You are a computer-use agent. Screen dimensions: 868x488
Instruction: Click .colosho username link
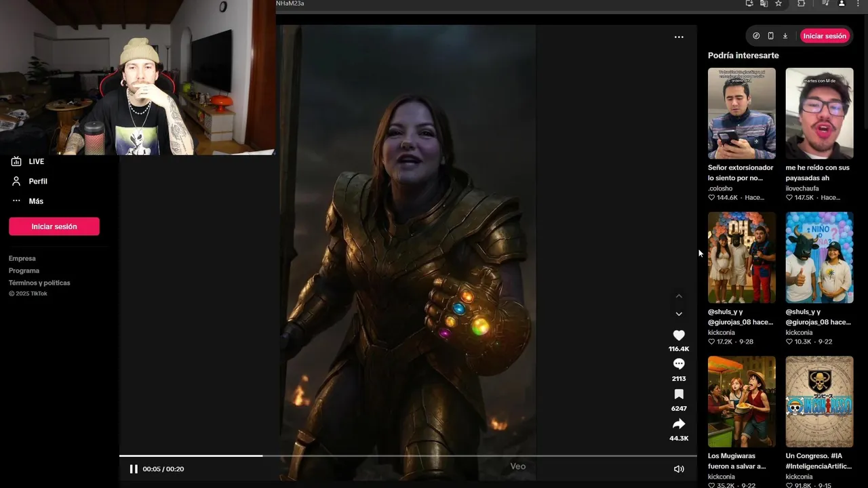(720, 188)
